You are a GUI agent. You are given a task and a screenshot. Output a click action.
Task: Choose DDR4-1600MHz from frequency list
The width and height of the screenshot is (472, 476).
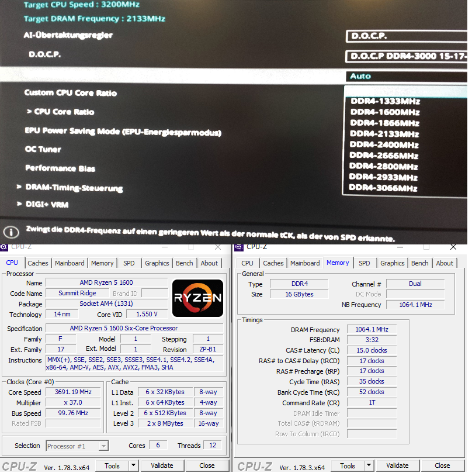(x=385, y=112)
